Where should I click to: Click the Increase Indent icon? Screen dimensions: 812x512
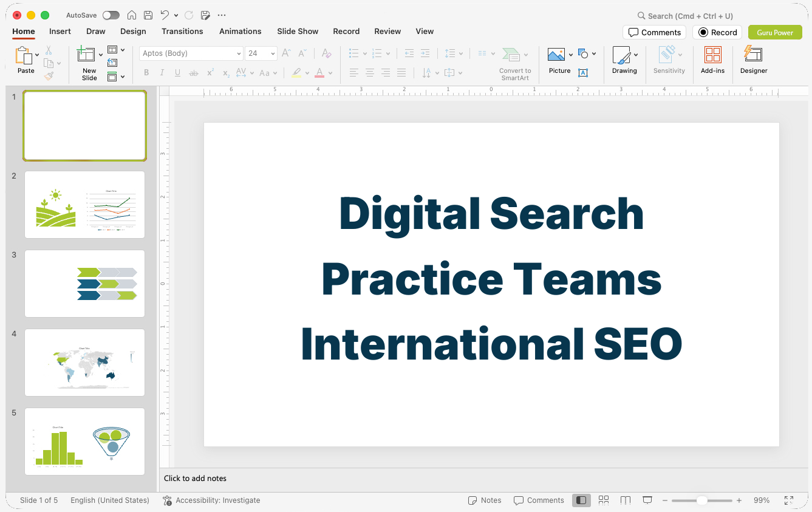[425, 53]
